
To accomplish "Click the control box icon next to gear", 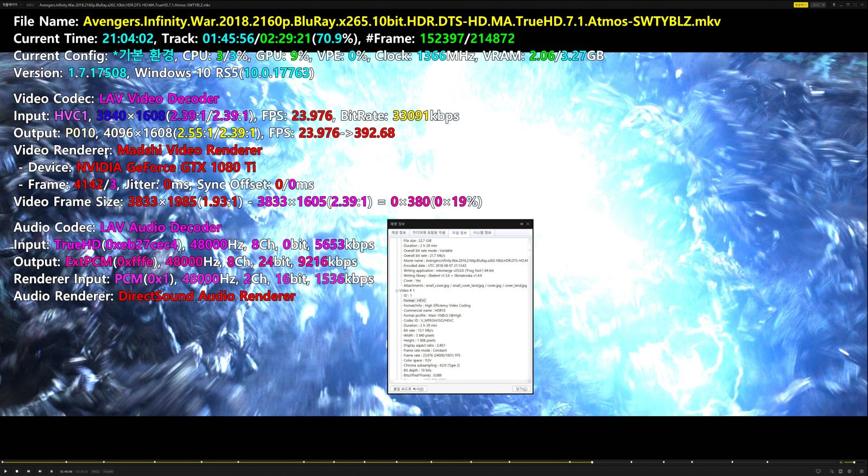I will (840, 471).
